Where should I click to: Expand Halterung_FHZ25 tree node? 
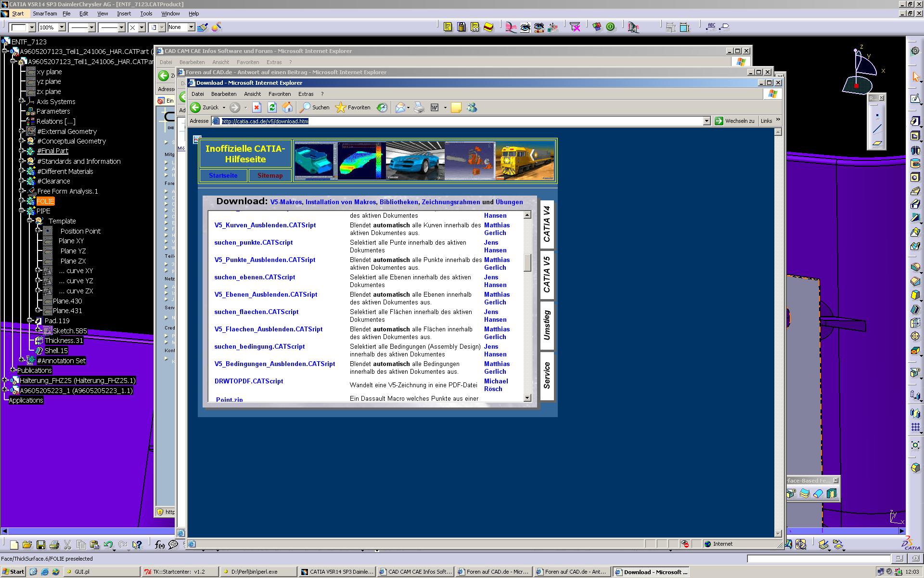pyautogui.click(x=5, y=380)
